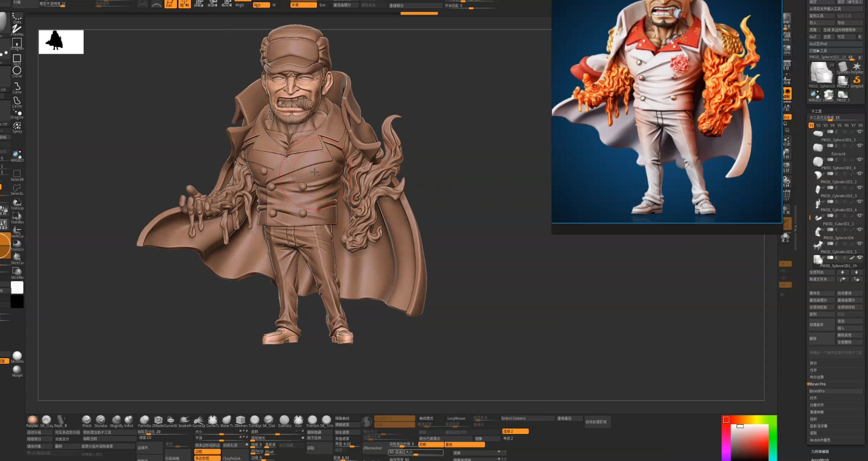Select the Rect stroke icon
The width and height of the screenshot is (868, 461).
tap(17, 60)
